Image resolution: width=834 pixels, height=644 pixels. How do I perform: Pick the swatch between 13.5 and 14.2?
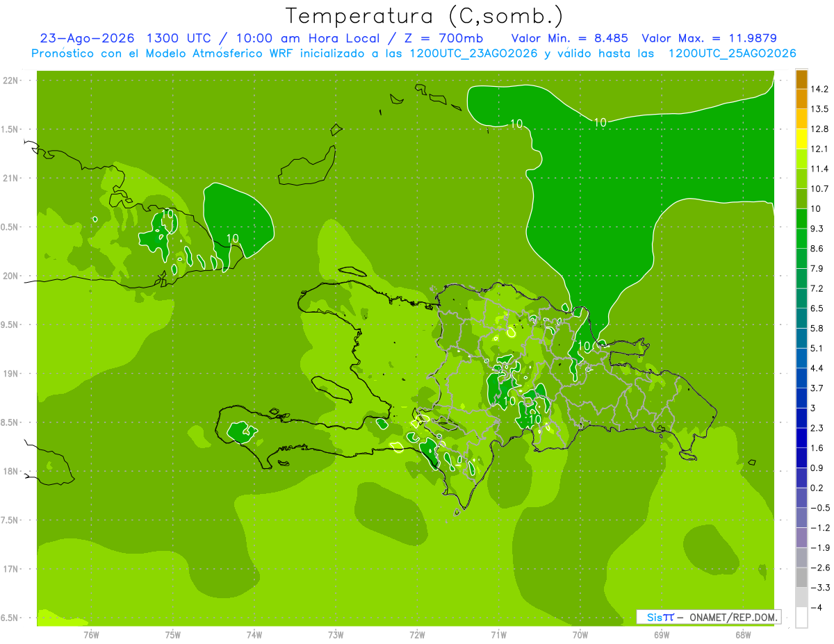(x=801, y=99)
